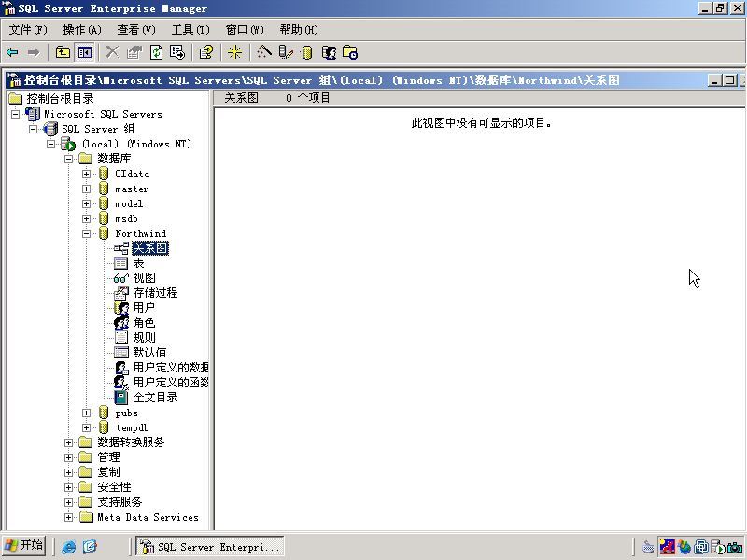This screenshot has width=747, height=560.
Task: Open the 操作(A) menu
Action: 82,30
